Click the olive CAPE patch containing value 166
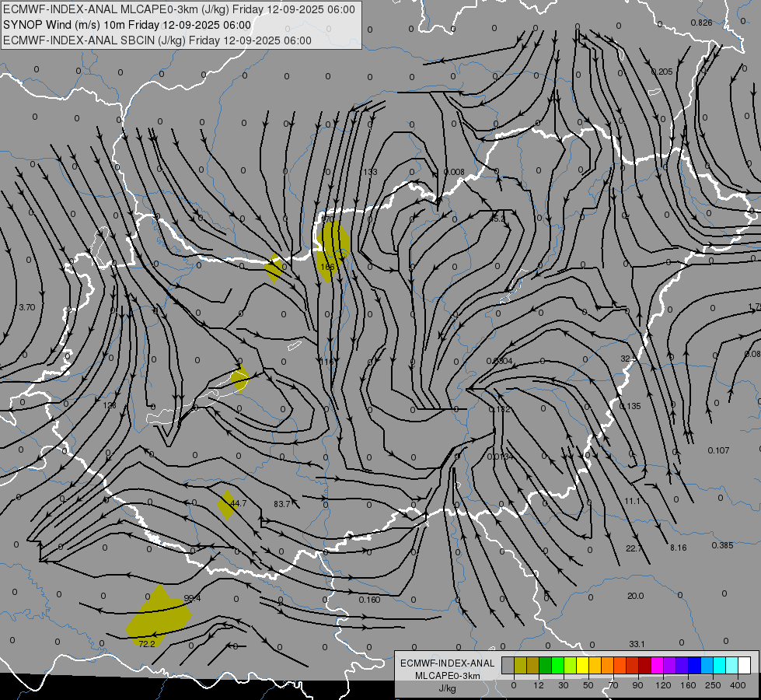Screen dimensions: 761x700 click(333, 252)
